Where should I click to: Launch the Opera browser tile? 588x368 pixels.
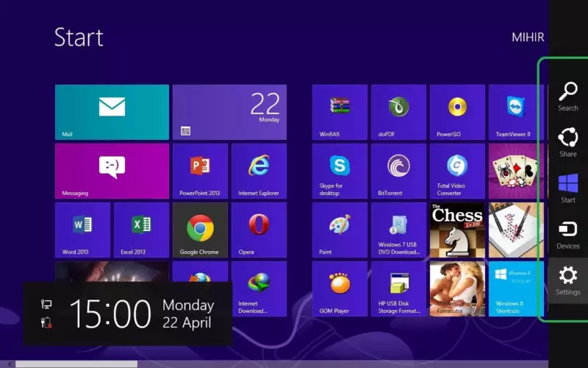[259, 230]
